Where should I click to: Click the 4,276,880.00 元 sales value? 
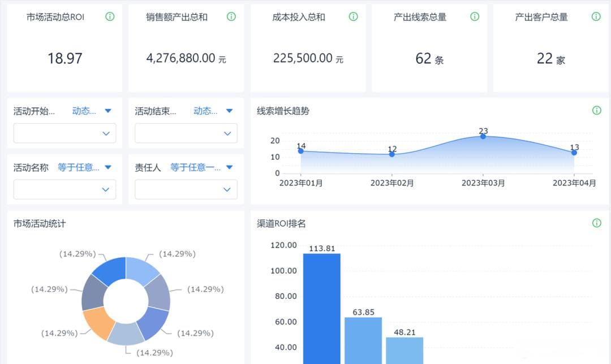[x=186, y=58]
